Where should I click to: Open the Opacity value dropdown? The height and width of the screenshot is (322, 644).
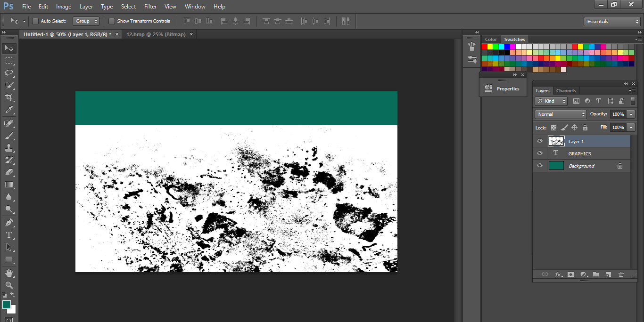[630, 114]
